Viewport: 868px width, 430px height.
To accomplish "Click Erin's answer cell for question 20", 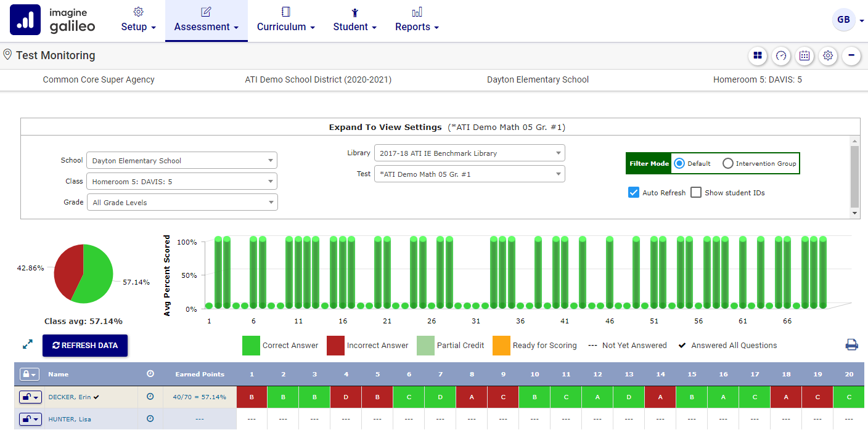I will [x=849, y=397].
